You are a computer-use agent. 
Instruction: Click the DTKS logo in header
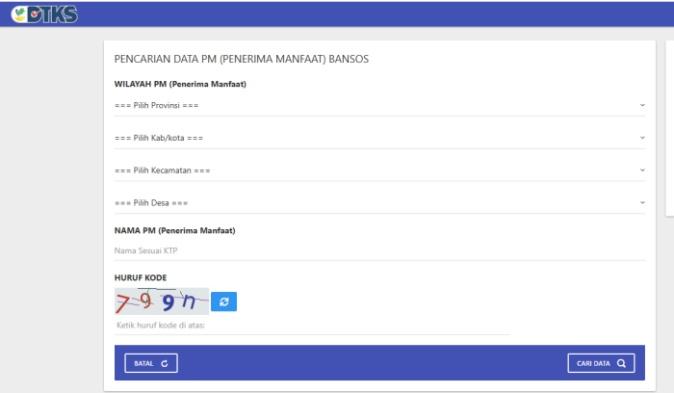(45, 15)
